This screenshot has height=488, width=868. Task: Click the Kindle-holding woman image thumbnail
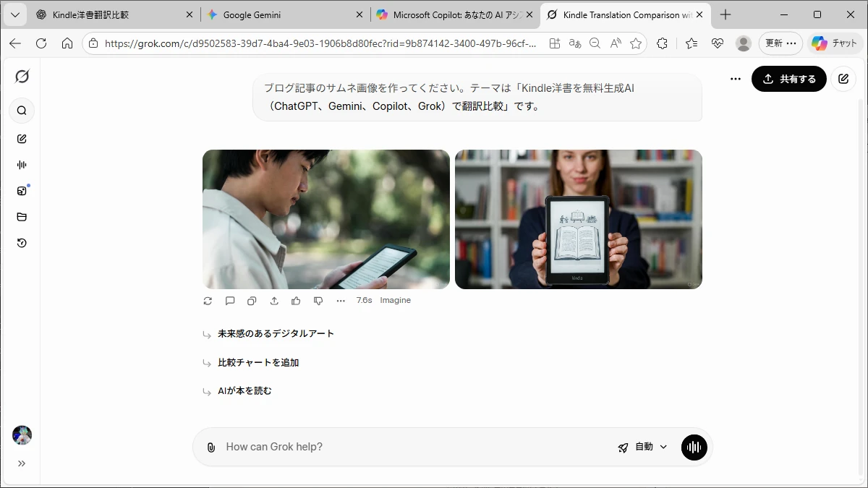click(578, 219)
